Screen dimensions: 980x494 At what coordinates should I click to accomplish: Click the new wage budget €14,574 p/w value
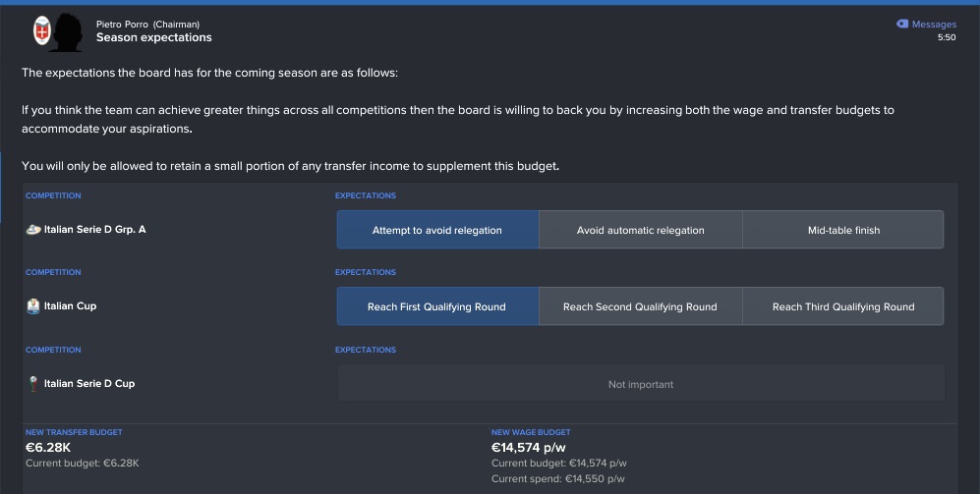coord(528,447)
